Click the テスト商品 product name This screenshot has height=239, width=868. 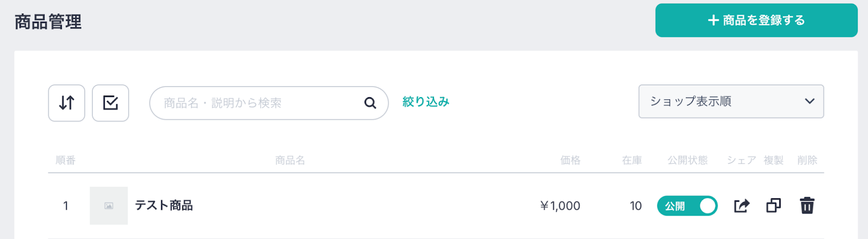tap(164, 206)
